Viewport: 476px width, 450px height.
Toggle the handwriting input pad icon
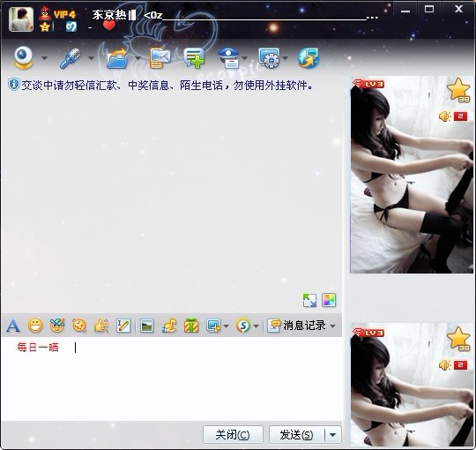(123, 326)
